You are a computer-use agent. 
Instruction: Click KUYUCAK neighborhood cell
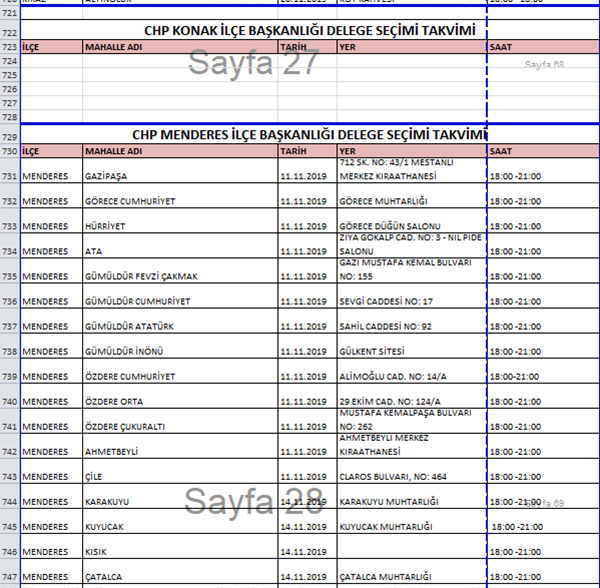coord(180,521)
